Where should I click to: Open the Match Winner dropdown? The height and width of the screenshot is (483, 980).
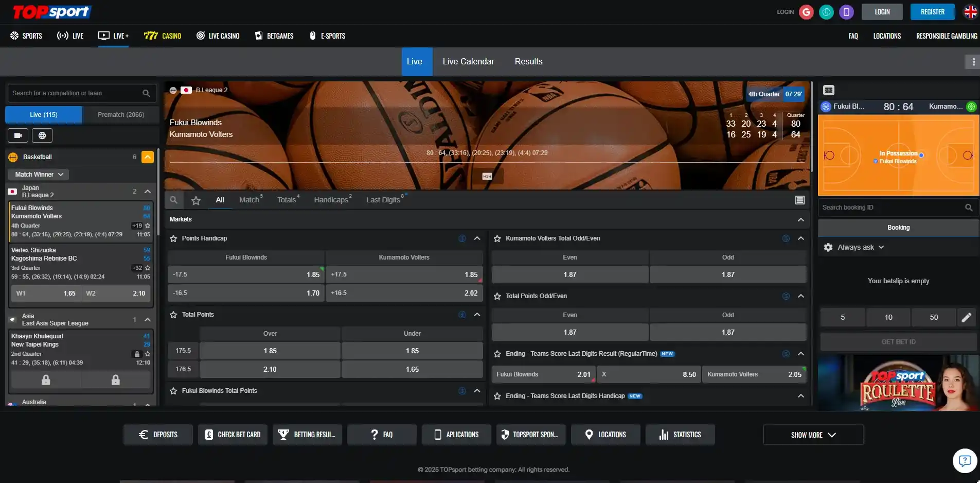tap(39, 175)
